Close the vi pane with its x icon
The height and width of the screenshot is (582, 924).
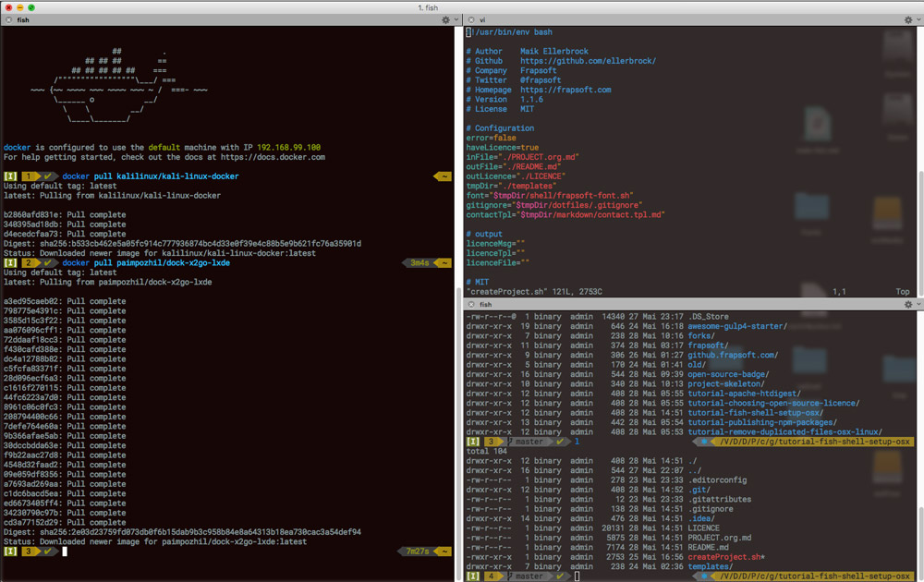[471, 20]
